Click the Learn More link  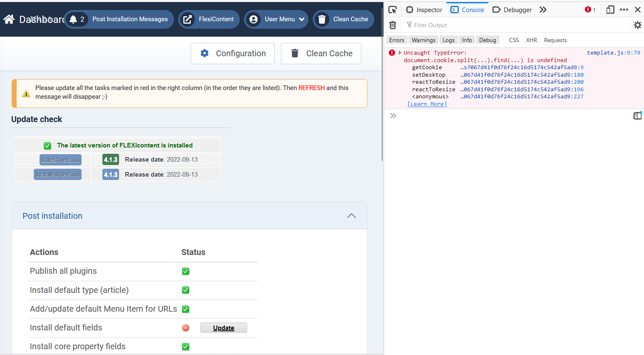[427, 104]
